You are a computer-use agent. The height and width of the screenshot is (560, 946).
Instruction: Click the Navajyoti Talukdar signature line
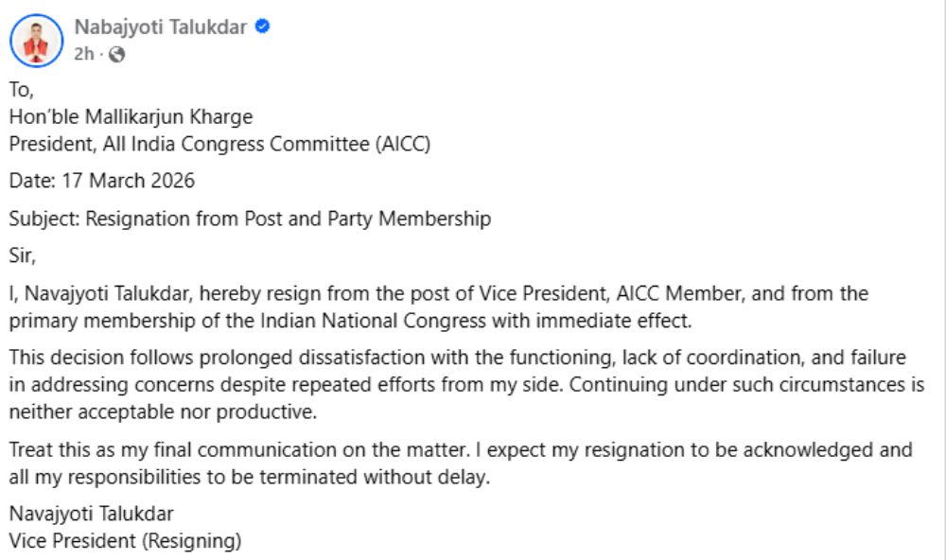pos(92,516)
